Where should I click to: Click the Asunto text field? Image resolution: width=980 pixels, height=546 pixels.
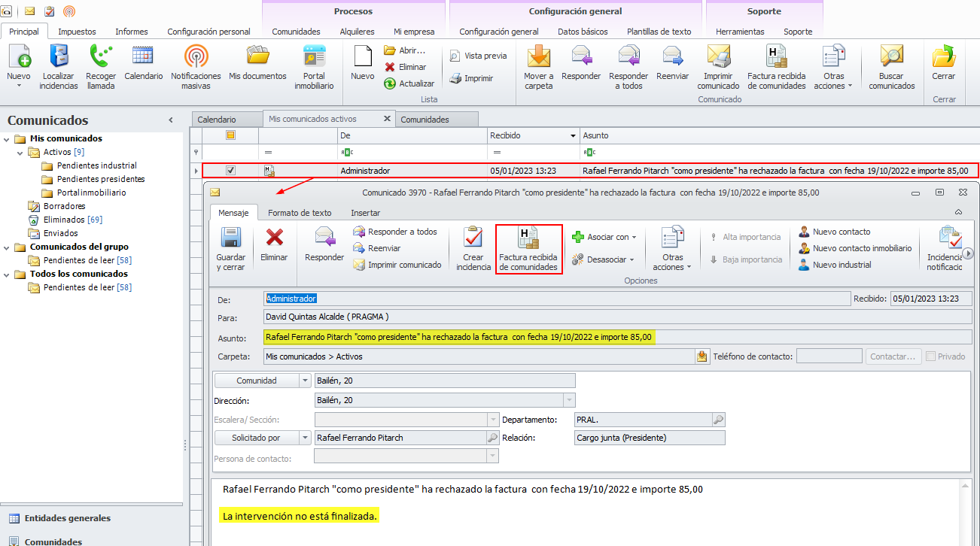click(x=617, y=337)
